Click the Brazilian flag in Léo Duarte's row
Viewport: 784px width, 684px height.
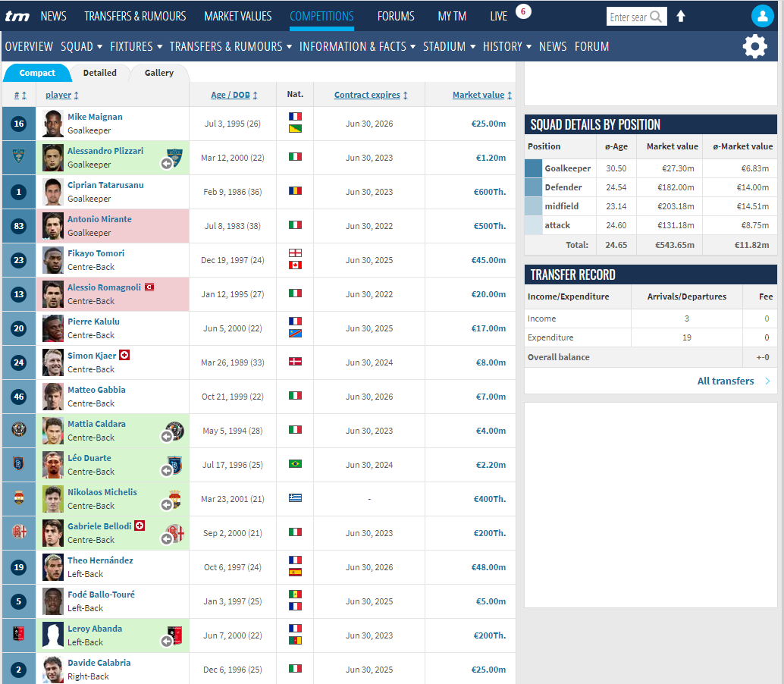point(295,464)
